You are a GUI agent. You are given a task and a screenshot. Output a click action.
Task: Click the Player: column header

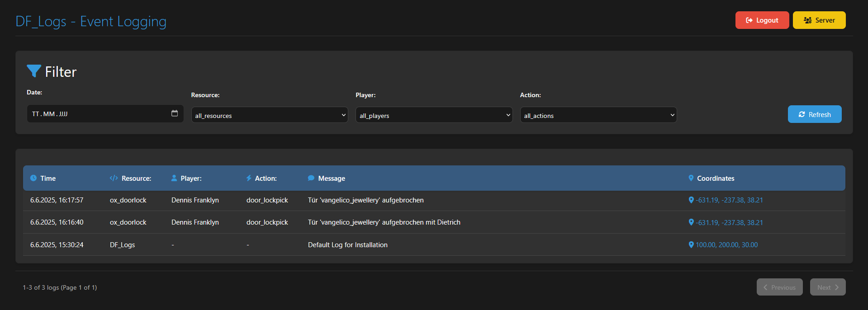coord(191,178)
